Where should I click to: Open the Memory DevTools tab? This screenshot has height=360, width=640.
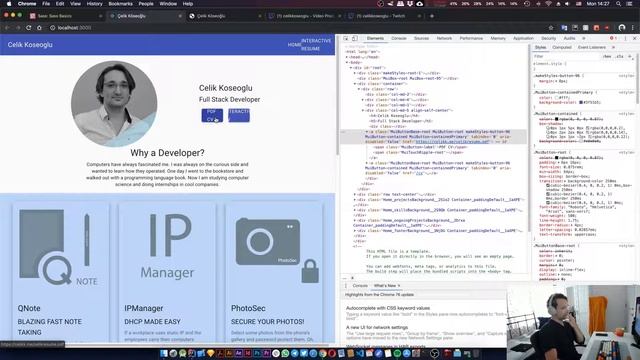(498, 38)
